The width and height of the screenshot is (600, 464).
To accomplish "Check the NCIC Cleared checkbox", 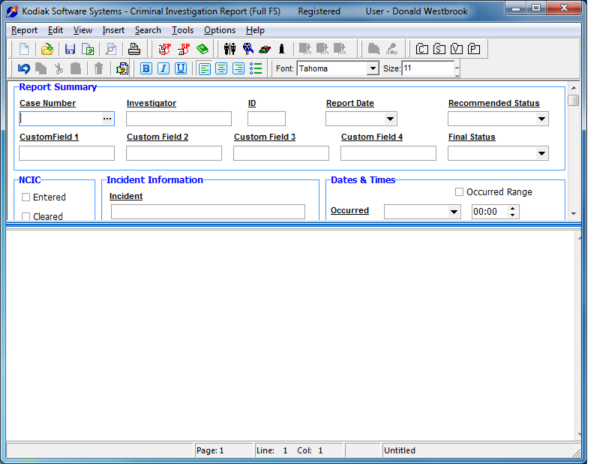I will 26,217.
